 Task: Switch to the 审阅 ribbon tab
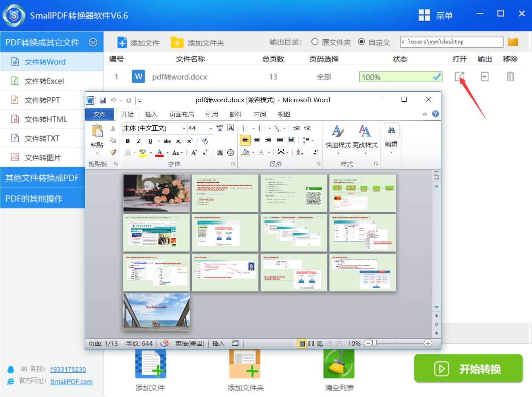pyautogui.click(x=260, y=114)
